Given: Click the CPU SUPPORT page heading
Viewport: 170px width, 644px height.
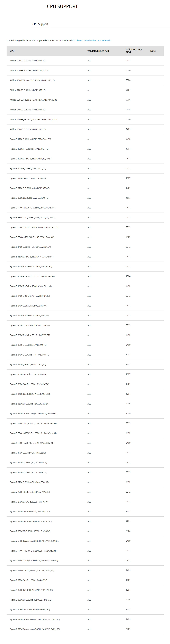Looking at the screenshot, I should (62, 7).
